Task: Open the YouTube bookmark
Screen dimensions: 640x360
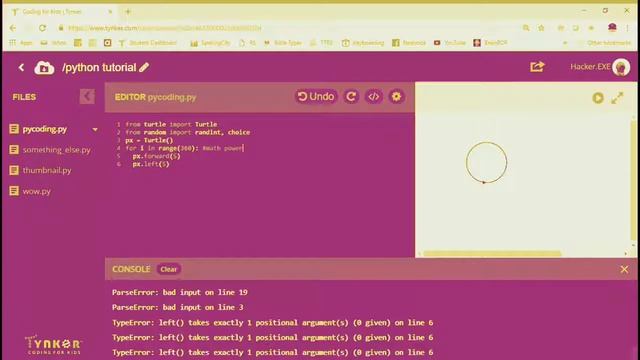Action: coord(450,43)
